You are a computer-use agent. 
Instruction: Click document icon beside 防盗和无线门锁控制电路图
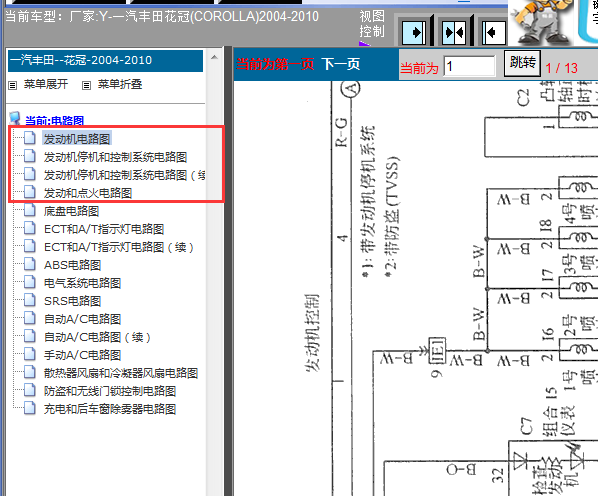tap(30, 390)
